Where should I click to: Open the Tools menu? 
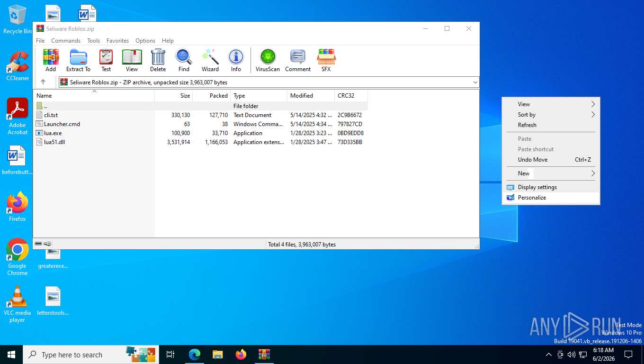coord(93,41)
